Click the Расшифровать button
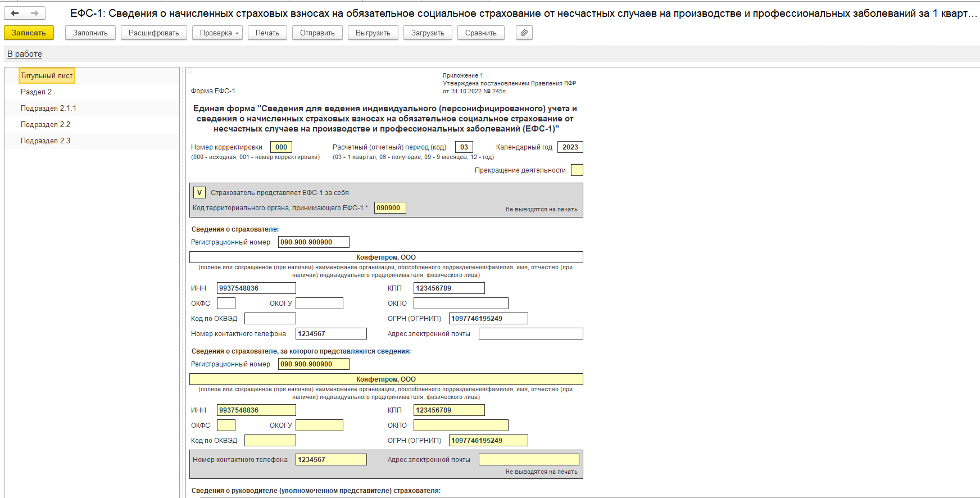The image size is (980, 498). [153, 33]
